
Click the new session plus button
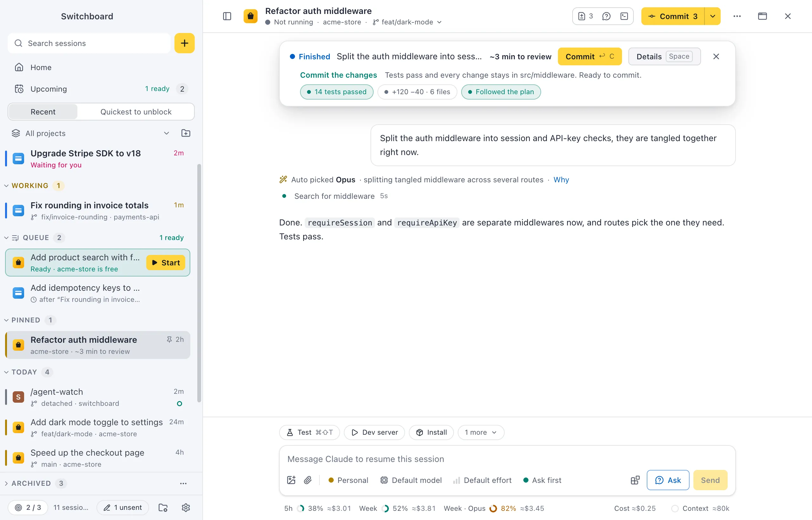tap(184, 43)
